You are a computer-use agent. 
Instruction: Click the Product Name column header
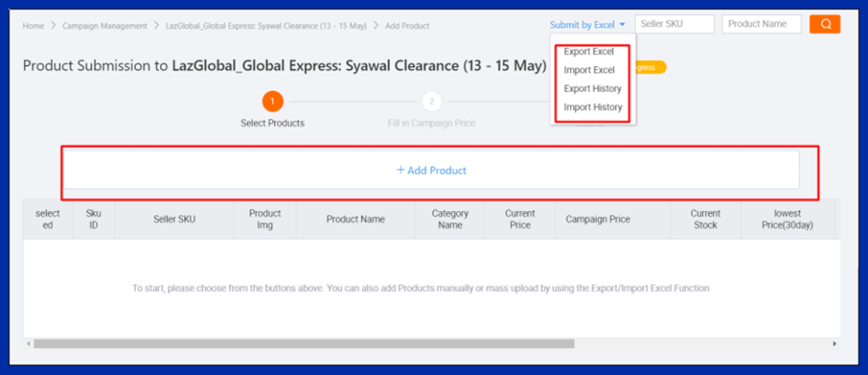point(355,220)
